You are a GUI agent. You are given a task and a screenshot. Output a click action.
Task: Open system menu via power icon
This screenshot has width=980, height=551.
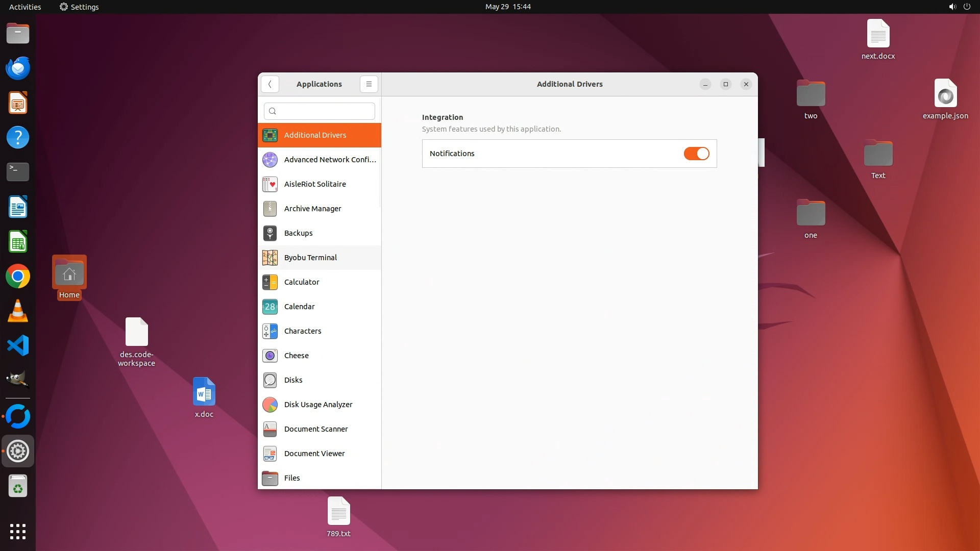tap(966, 7)
